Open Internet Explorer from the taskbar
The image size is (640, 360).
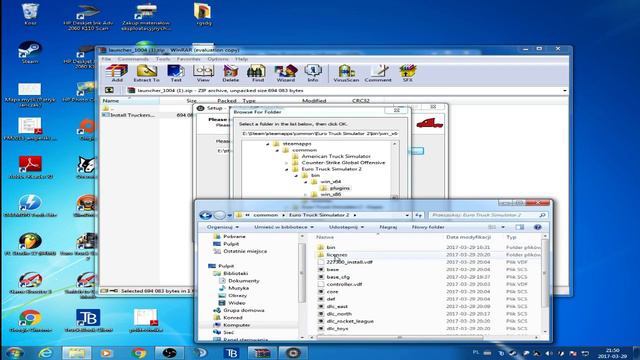pyautogui.click(x=45, y=353)
